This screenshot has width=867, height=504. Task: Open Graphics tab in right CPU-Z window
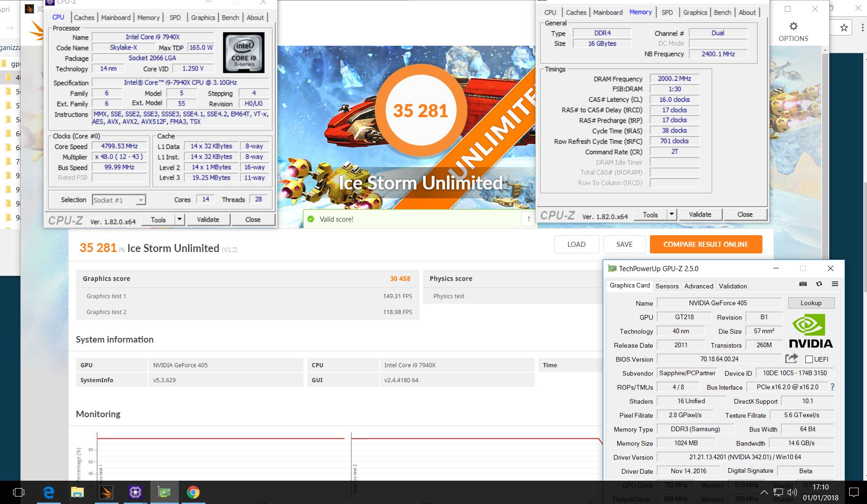point(695,13)
